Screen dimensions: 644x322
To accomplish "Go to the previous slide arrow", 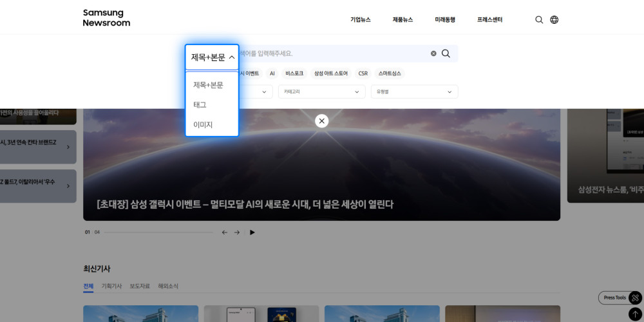I will (224, 232).
